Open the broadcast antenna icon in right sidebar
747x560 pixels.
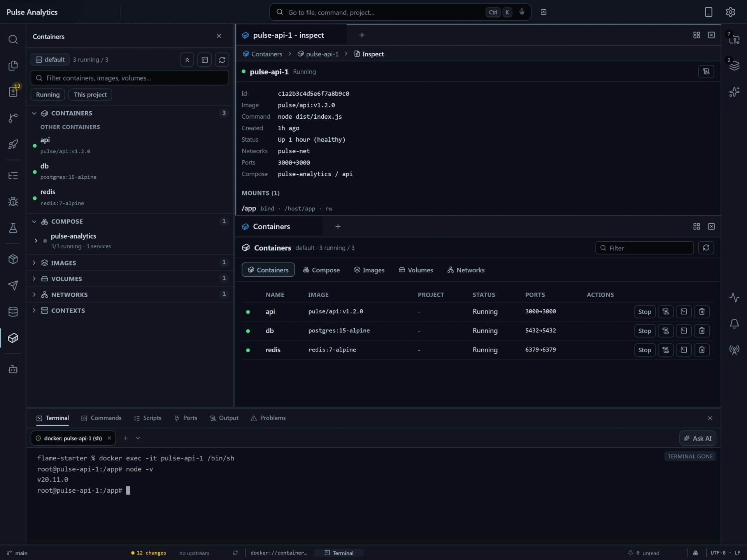734,349
